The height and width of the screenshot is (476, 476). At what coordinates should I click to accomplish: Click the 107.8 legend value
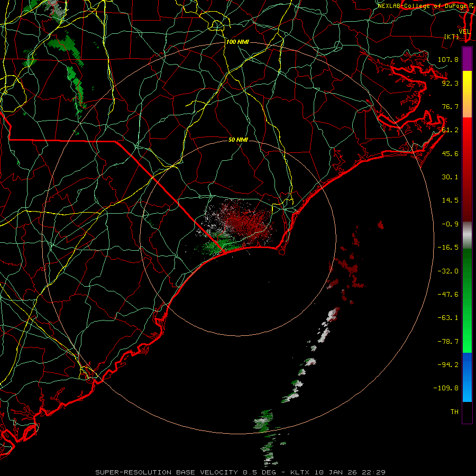(448, 59)
